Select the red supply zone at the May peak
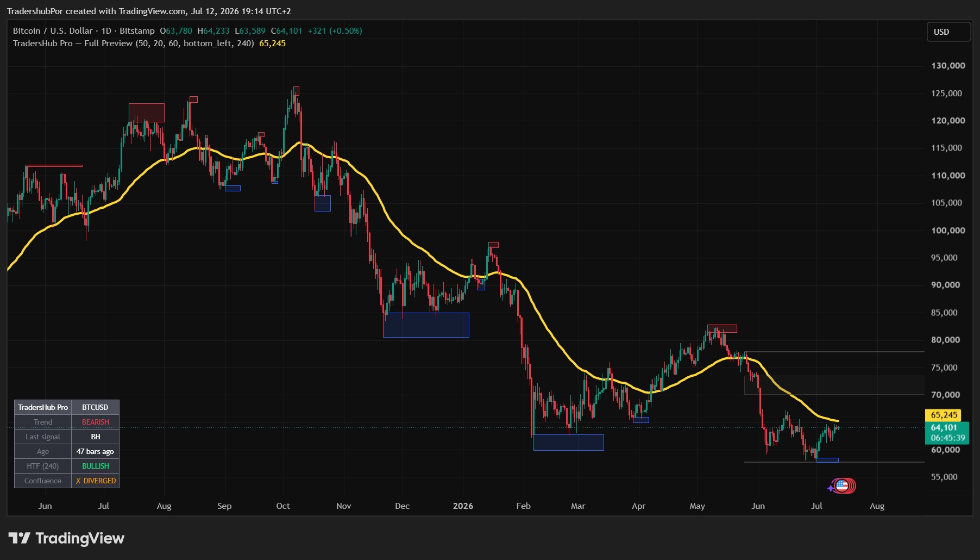980x560 pixels. [x=722, y=328]
